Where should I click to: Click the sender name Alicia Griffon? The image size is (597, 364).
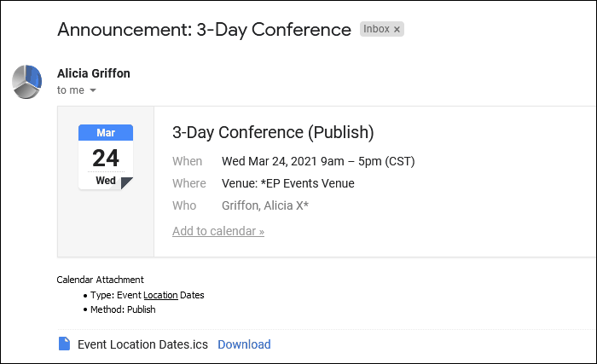coord(94,73)
